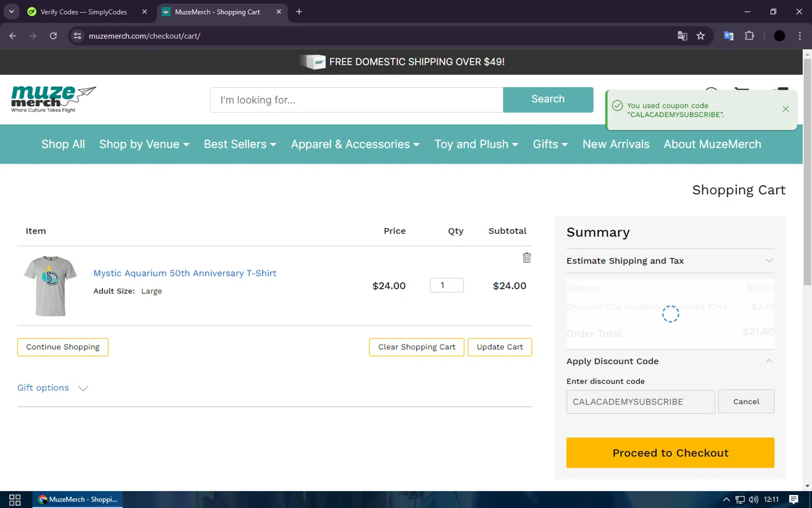The height and width of the screenshot is (508, 812).
Task: Click the T-shirt product thumbnail
Action: 50,286
